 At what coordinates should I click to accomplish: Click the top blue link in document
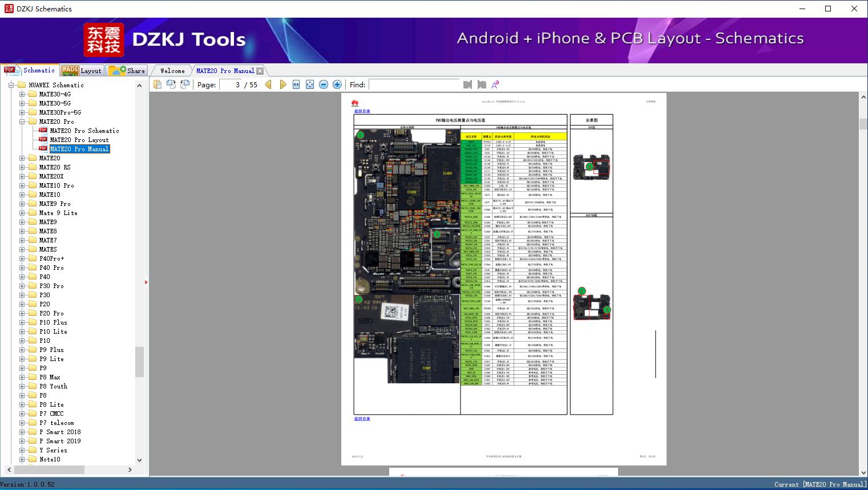pos(362,111)
